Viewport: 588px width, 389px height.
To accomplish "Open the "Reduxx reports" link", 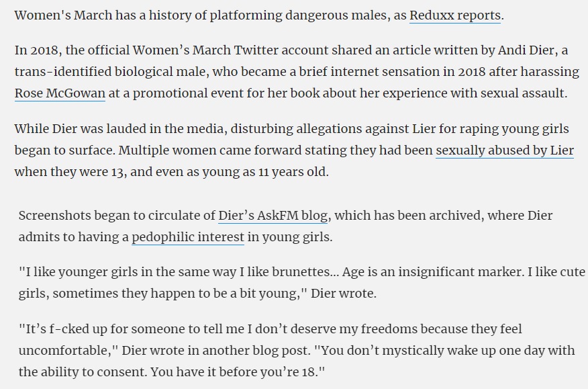I will point(455,15).
